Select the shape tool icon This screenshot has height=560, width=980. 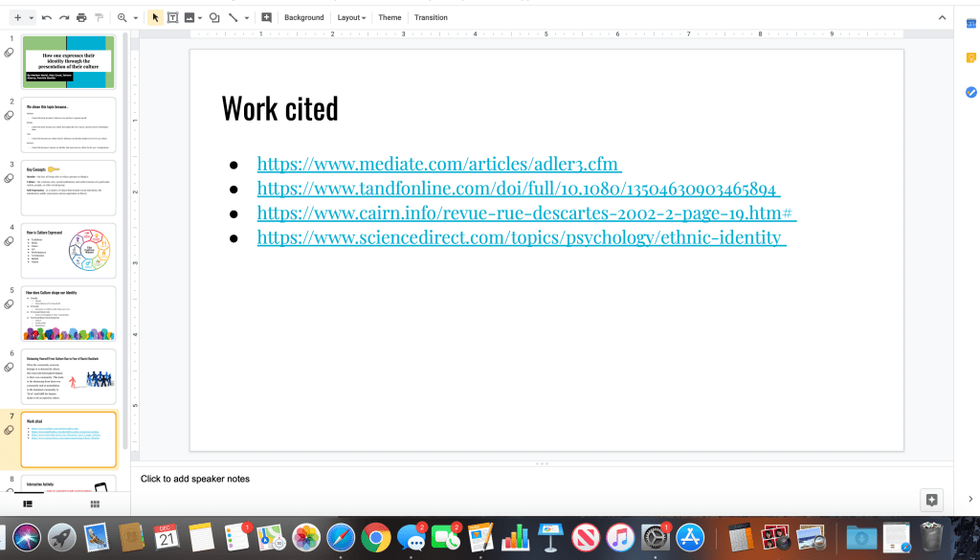coord(214,17)
